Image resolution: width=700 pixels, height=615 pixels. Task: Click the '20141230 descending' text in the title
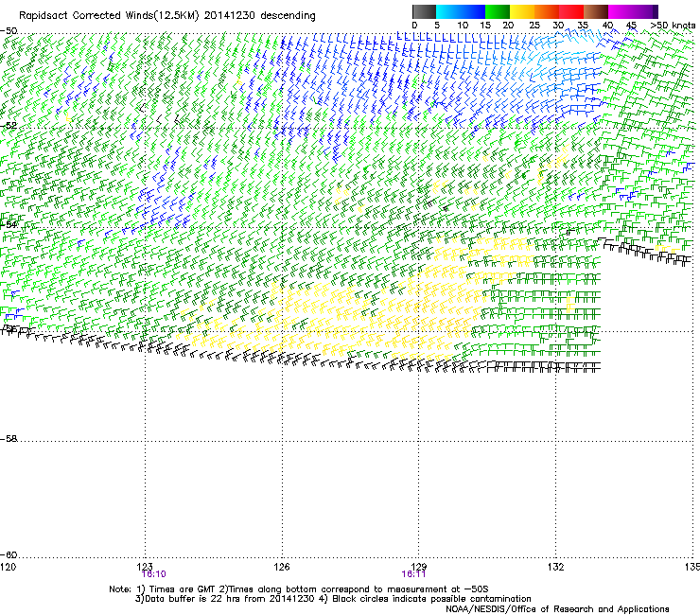260,16
